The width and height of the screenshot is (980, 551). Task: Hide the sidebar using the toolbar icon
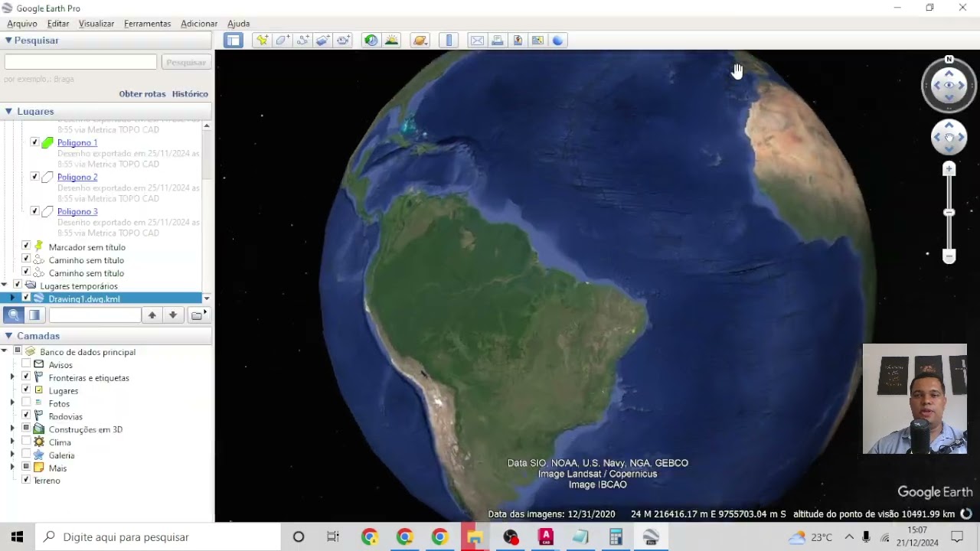pyautogui.click(x=234, y=41)
